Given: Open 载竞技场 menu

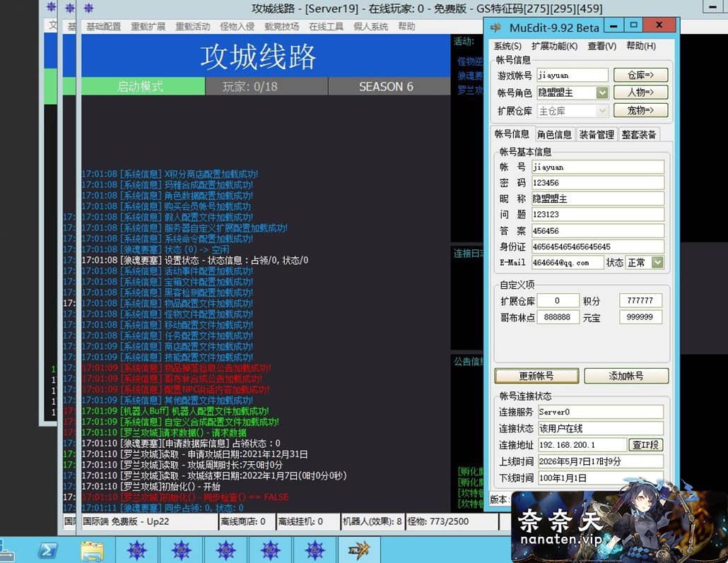Looking at the screenshot, I should coord(281,26).
